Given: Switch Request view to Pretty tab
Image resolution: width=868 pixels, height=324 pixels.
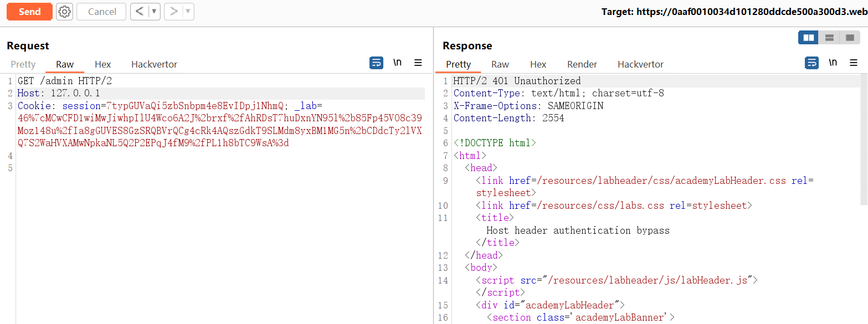Looking at the screenshot, I should coord(23,64).
